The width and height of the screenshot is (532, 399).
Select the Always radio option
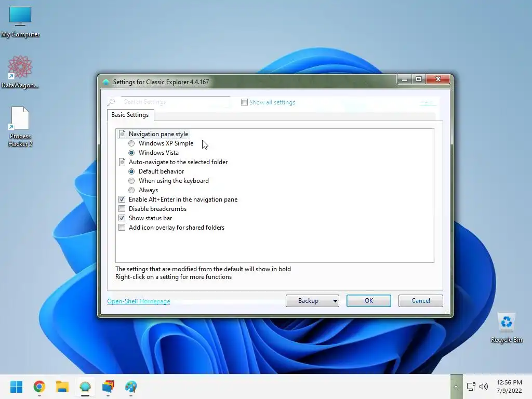coord(131,190)
